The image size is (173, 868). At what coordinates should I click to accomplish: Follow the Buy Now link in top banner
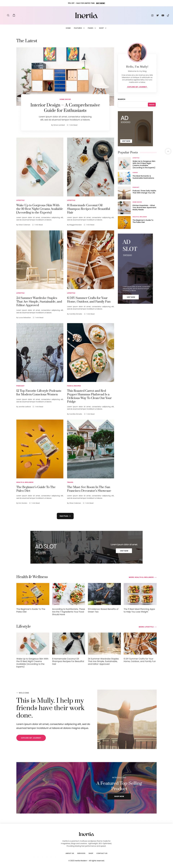click(101, 3)
